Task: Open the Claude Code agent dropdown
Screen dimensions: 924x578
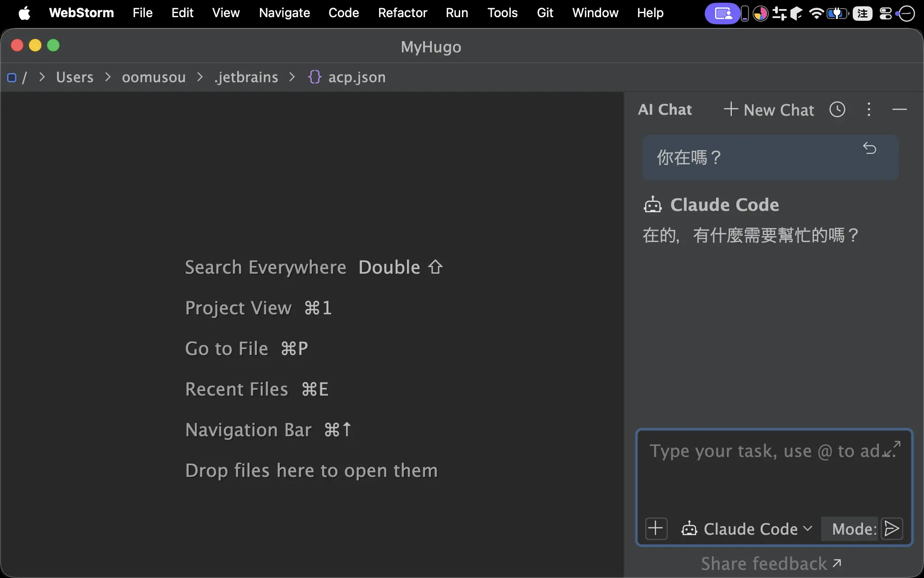Action: 747,529
